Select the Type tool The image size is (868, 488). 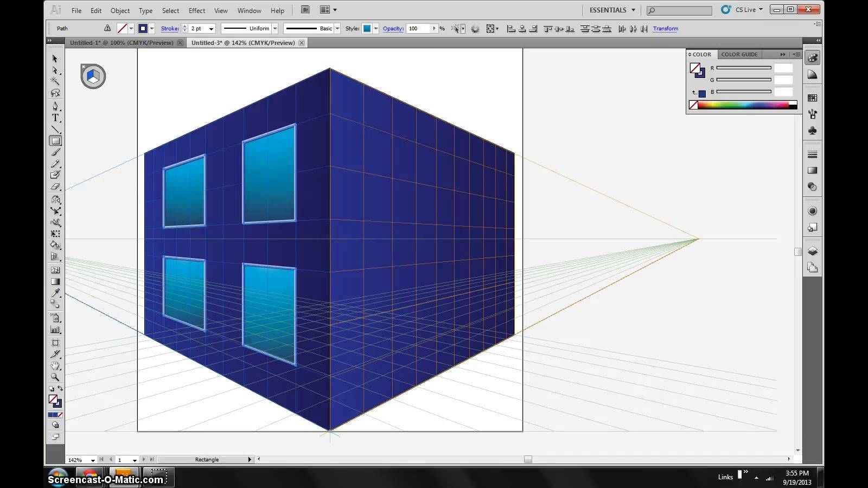pos(55,118)
